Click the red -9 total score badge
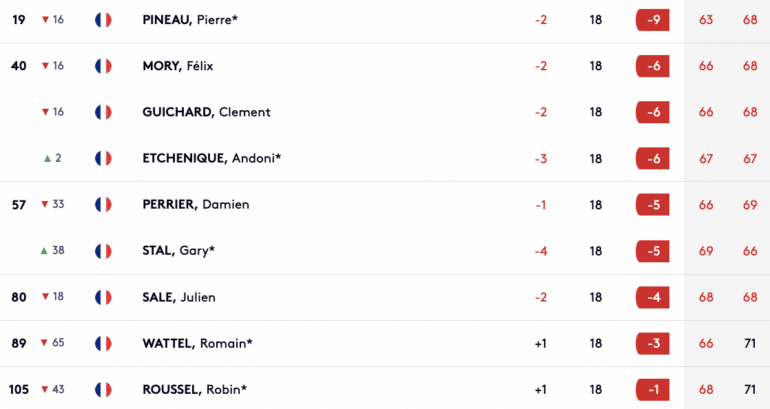The height and width of the screenshot is (409, 770). pyautogui.click(x=653, y=20)
